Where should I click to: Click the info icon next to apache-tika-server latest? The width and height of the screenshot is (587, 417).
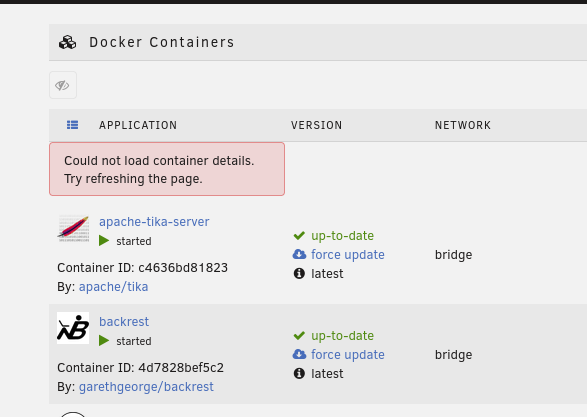(299, 274)
